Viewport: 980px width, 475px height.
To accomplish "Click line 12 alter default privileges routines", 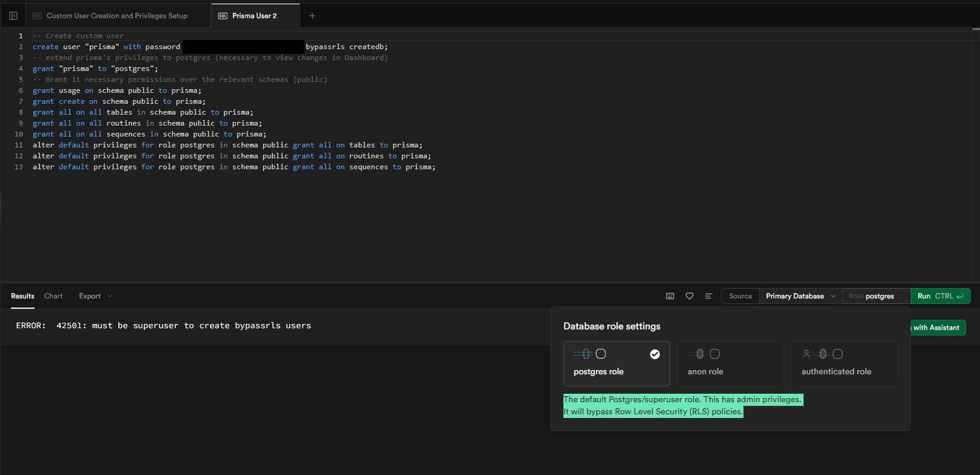I will point(232,156).
